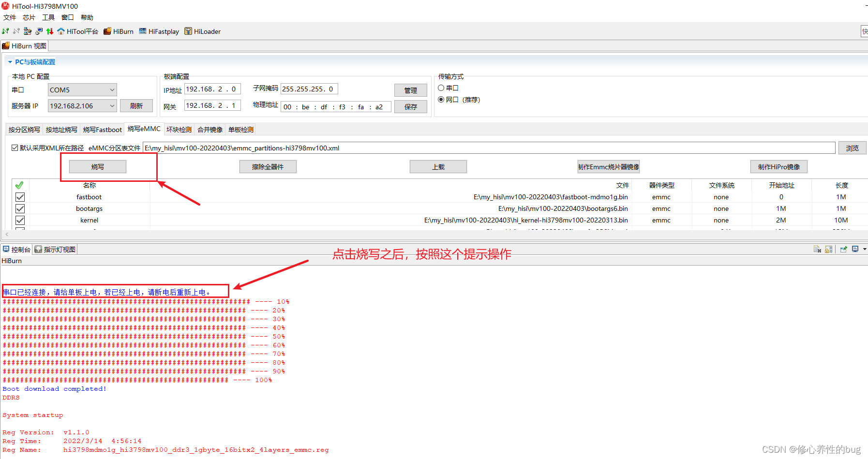868x459 pixels.
Task: Toggle the kernel partition checkbox
Action: pyautogui.click(x=20, y=220)
